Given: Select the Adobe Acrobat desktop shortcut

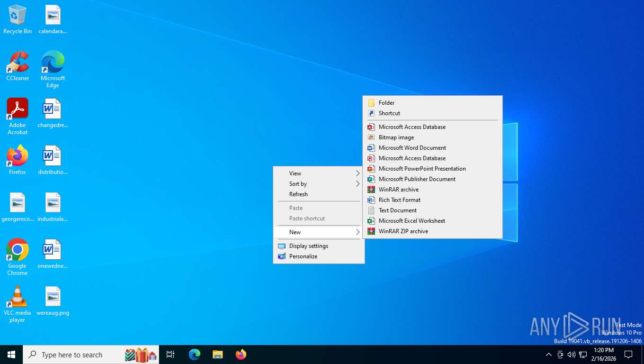Looking at the screenshot, I should [18, 117].
